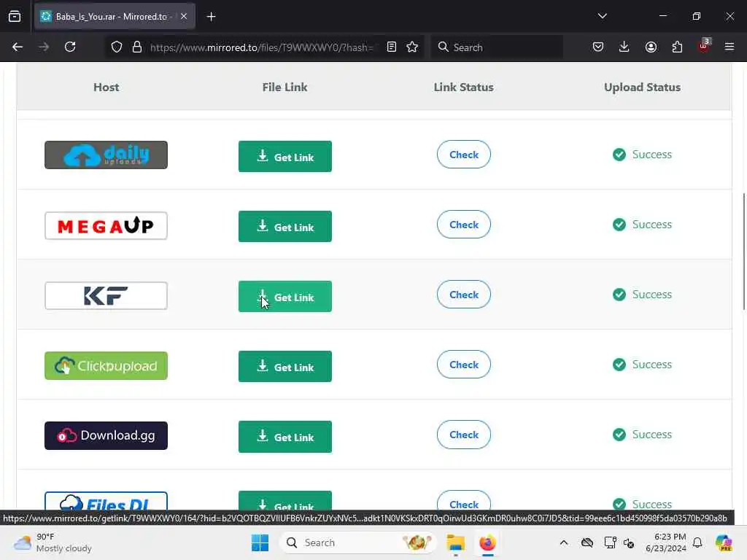Click the Success status in MegaUp row
The image size is (747, 560).
[x=642, y=225]
